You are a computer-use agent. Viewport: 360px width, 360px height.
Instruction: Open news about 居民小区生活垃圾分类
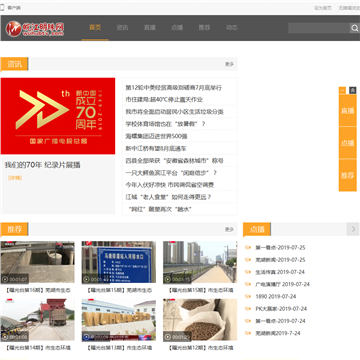[175, 112]
